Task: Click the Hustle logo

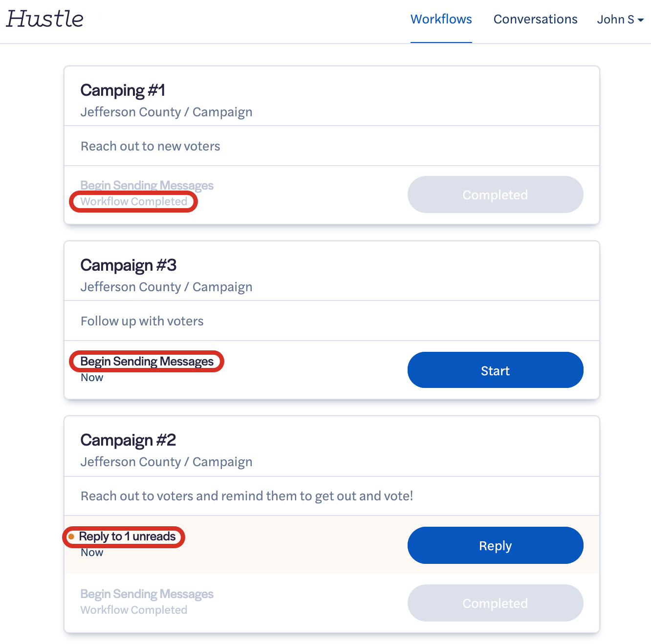Action: pos(44,19)
